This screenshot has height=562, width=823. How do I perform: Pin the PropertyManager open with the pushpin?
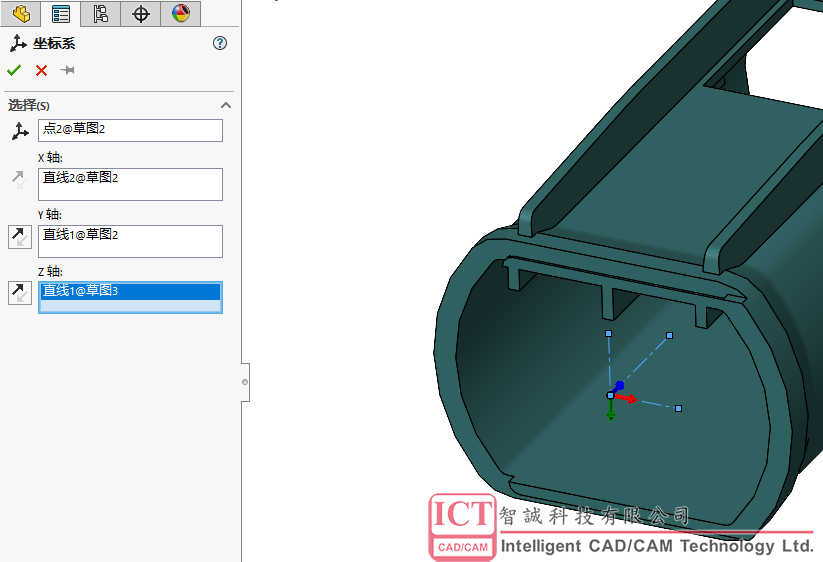(68, 70)
